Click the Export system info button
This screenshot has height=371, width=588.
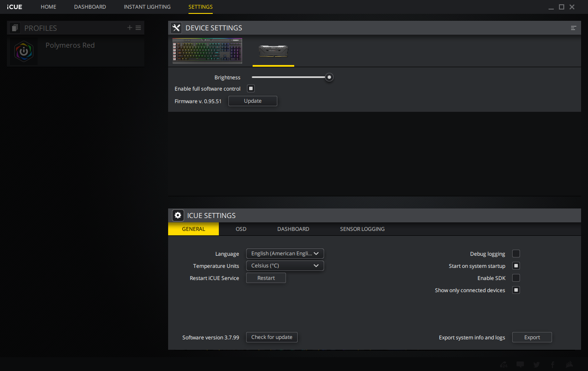point(532,337)
